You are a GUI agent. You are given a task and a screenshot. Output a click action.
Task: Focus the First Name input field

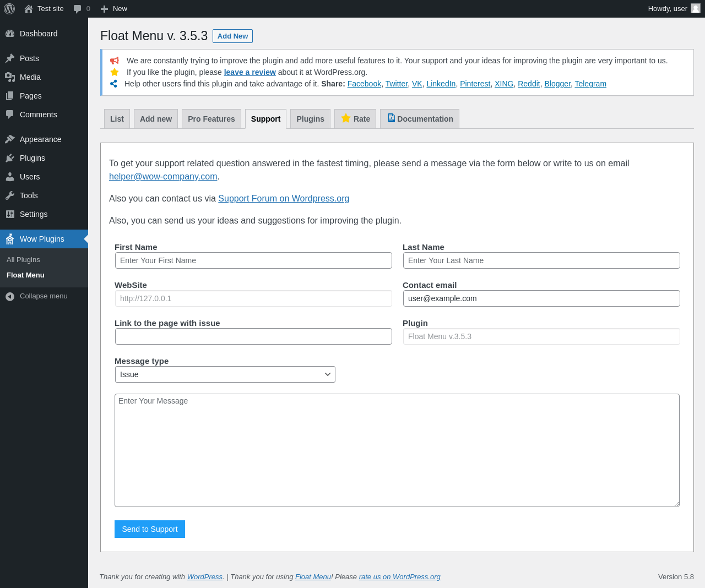click(253, 260)
